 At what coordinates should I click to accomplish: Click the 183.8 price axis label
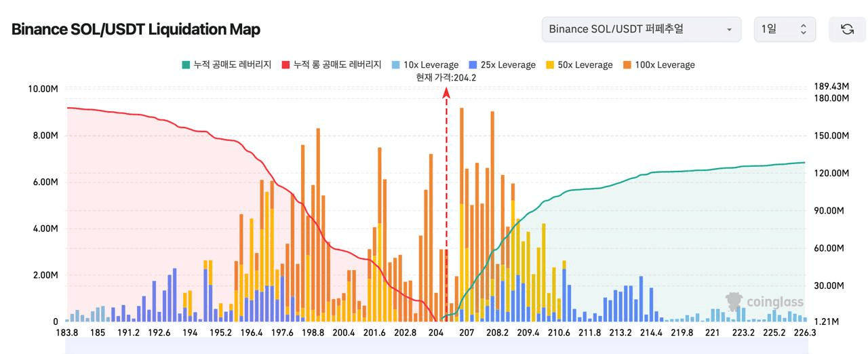point(66,333)
